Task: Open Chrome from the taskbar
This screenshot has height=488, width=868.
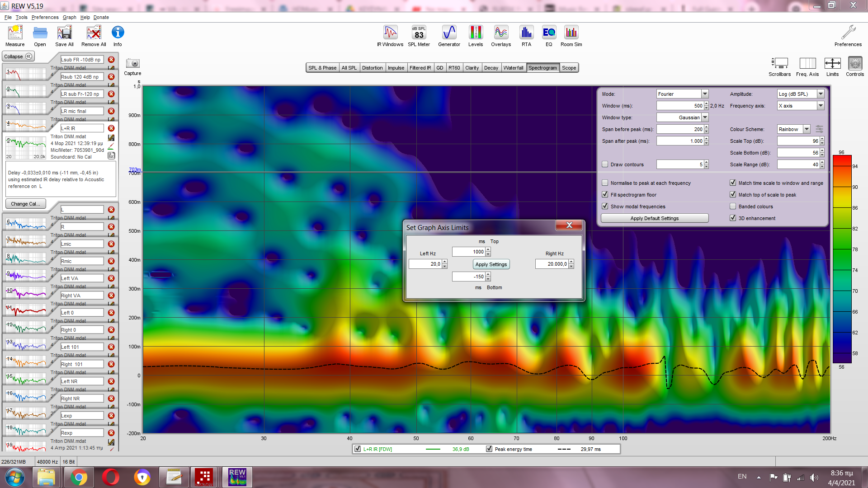Action: [79, 477]
